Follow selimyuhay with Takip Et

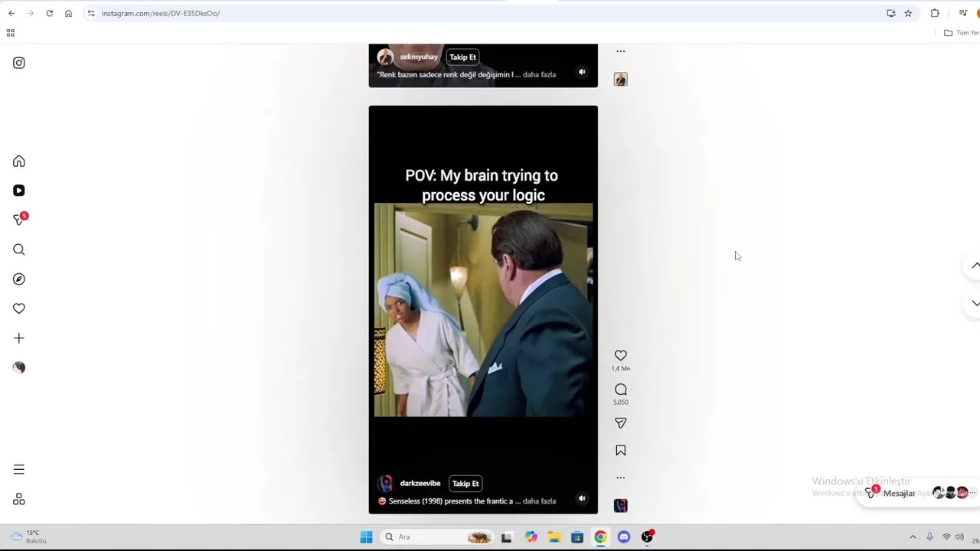[x=462, y=57]
